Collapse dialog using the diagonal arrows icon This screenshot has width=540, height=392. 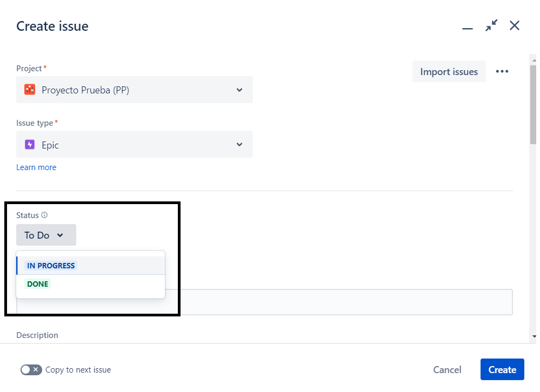coord(491,25)
